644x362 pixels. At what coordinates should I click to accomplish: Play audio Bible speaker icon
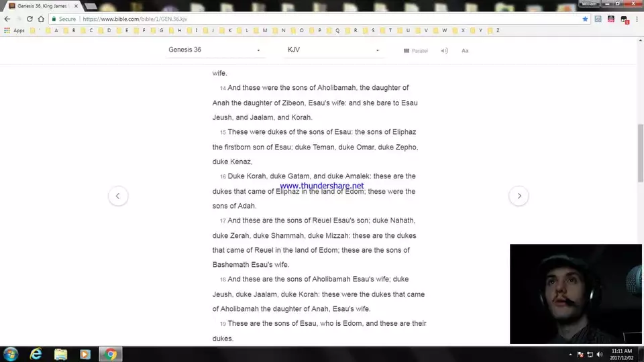tap(444, 51)
